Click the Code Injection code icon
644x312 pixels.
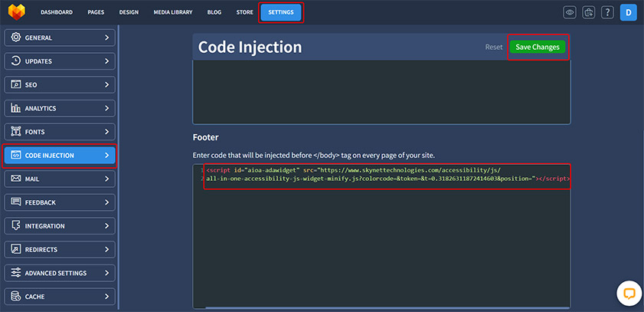[x=16, y=156]
